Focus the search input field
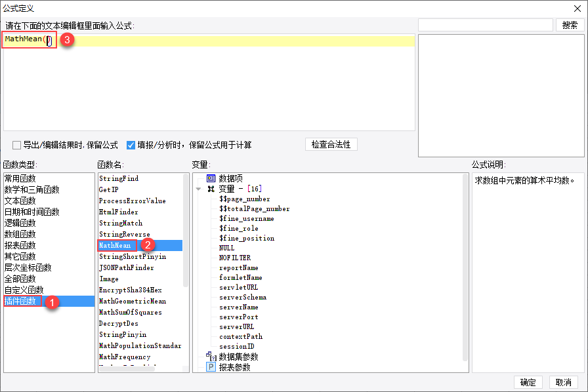 coord(486,25)
